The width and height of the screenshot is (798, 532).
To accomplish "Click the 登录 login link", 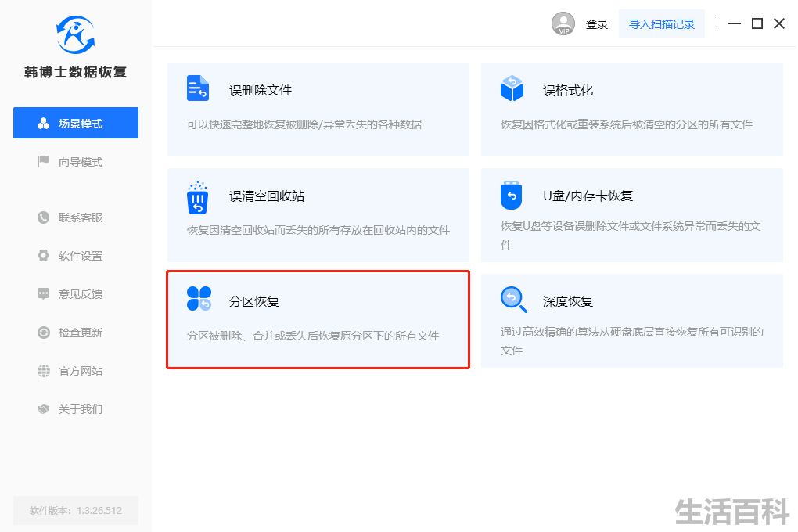I will [596, 24].
